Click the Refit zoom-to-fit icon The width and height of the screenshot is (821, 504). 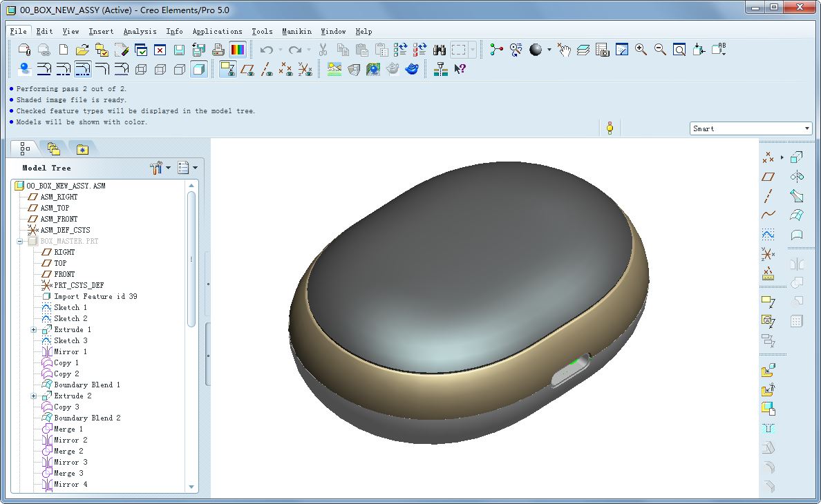point(679,50)
